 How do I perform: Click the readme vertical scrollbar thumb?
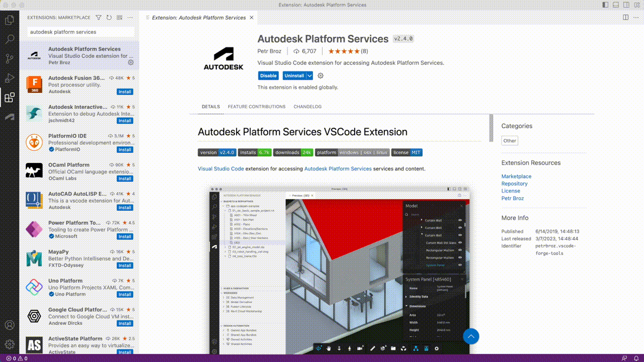[x=491, y=128]
